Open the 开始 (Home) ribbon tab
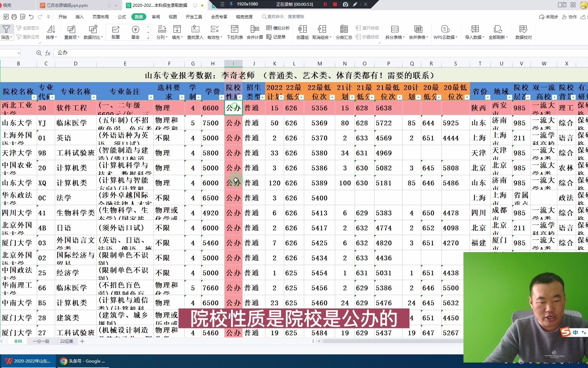 (63, 17)
